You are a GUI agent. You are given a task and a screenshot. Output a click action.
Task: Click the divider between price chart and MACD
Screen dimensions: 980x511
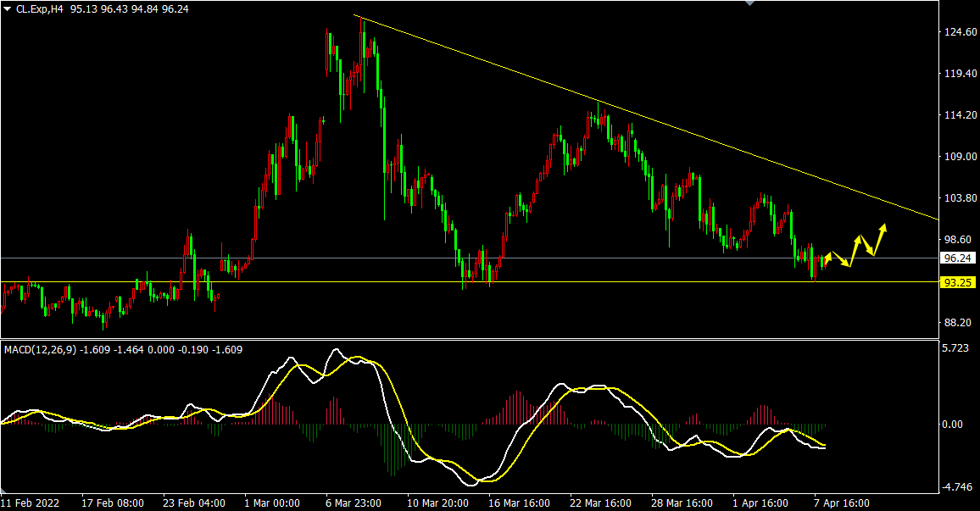(466, 340)
